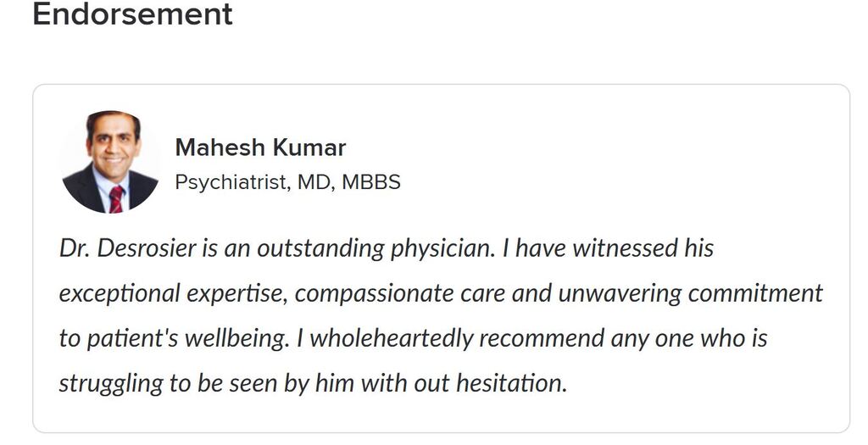Click Mahesh Kumar's profile photo
This screenshot has width=868, height=445.
click(110, 162)
